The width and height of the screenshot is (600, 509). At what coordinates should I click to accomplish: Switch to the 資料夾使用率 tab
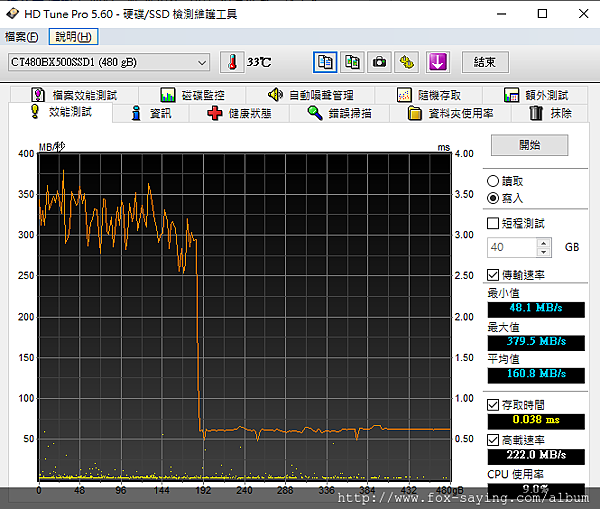(x=450, y=113)
